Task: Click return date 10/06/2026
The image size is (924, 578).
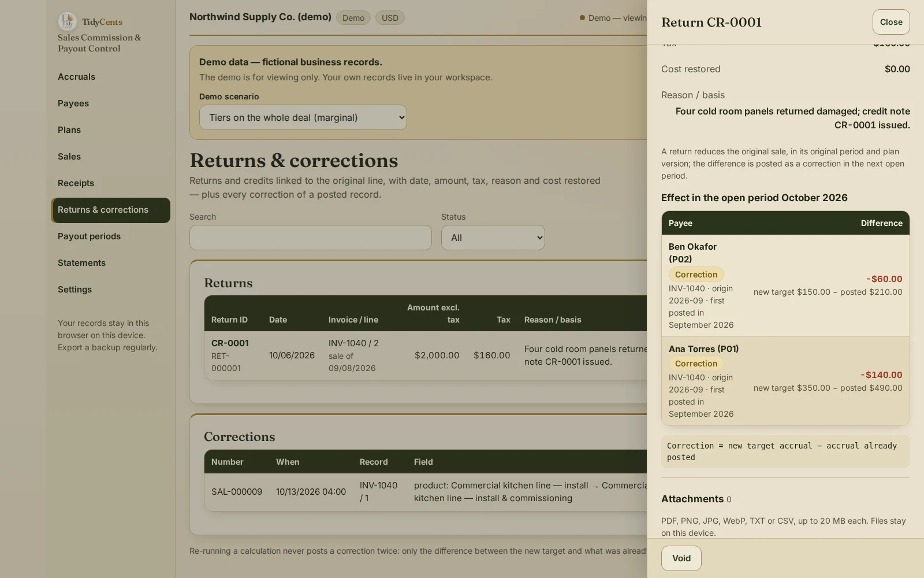Action: [292, 355]
